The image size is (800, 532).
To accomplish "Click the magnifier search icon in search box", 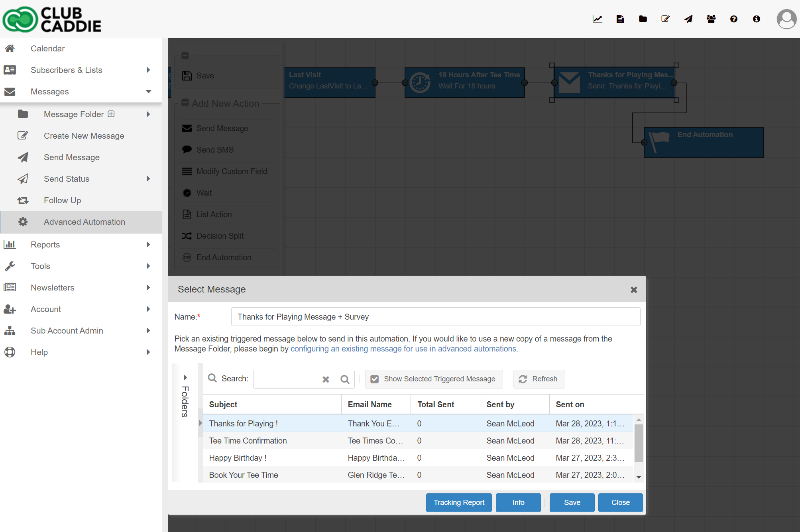I will (x=345, y=379).
